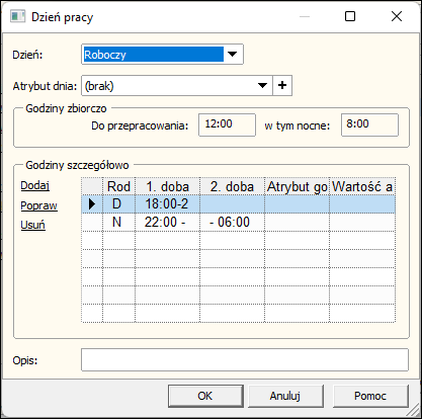Select the N cell in Rod column
422x419 pixels.
pyautogui.click(x=119, y=222)
